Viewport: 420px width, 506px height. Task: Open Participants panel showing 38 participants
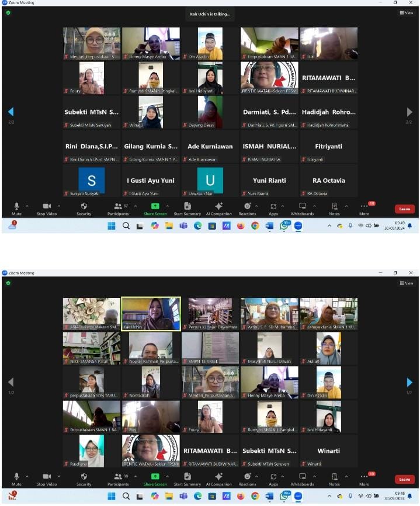pos(118,479)
